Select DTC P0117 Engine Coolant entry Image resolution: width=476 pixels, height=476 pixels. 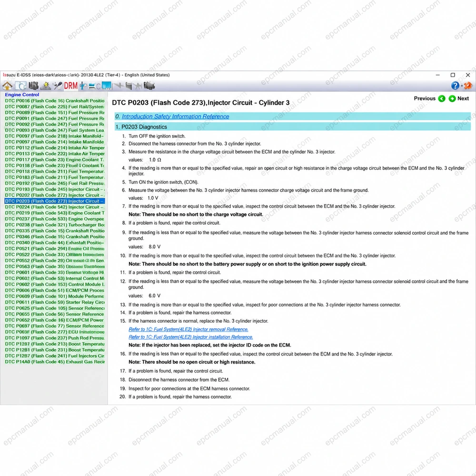click(x=55, y=160)
